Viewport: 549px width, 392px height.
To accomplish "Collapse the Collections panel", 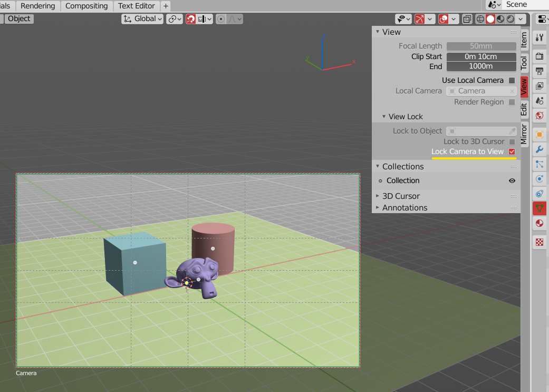I will (x=378, y=166).
